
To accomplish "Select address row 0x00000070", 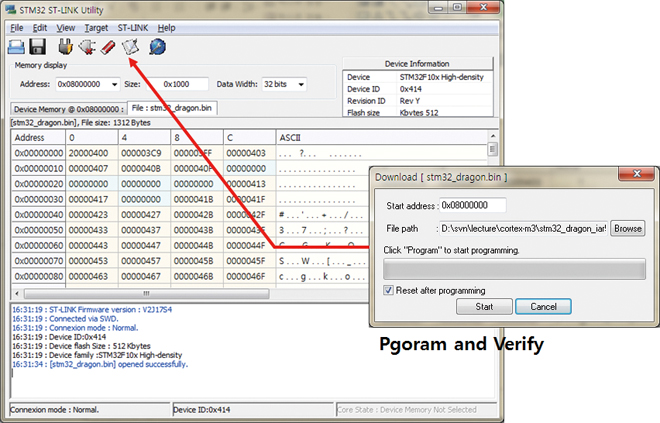I will [x=39, y=261].
